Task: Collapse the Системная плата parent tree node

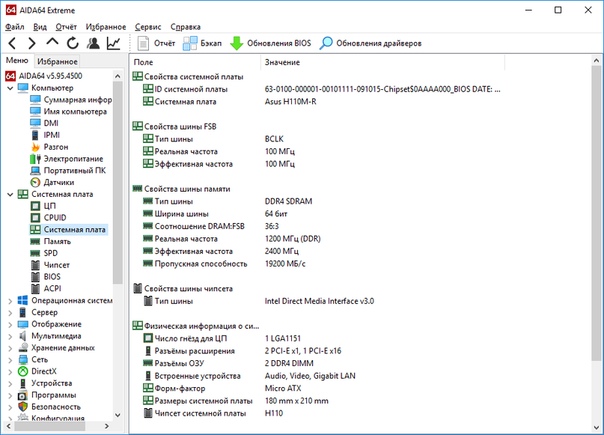Action: 10,195
